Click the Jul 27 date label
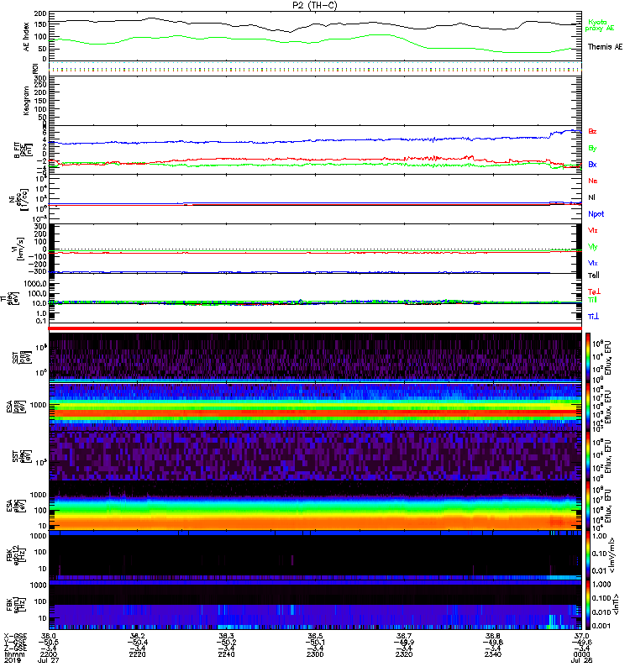The image size is (630, 672). pos(48,660)
